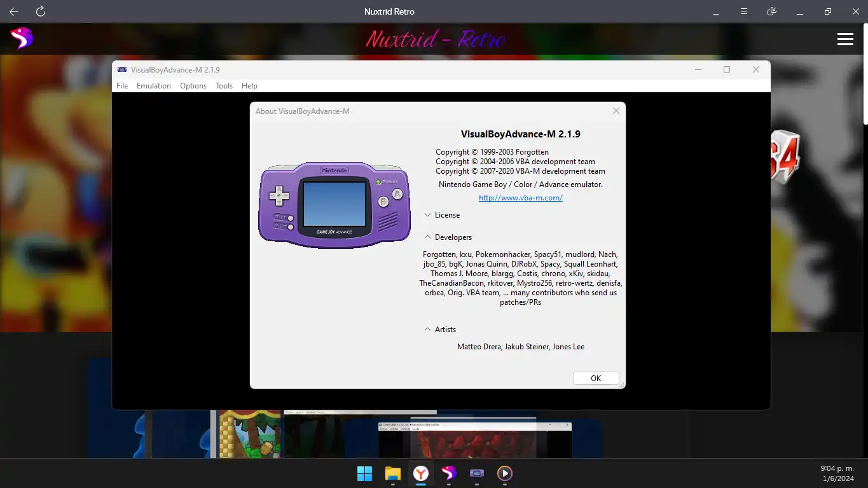The height and width of the screenshot is (488, 868).
Task: Open the Options menu
Action: (x=193, y=86)
